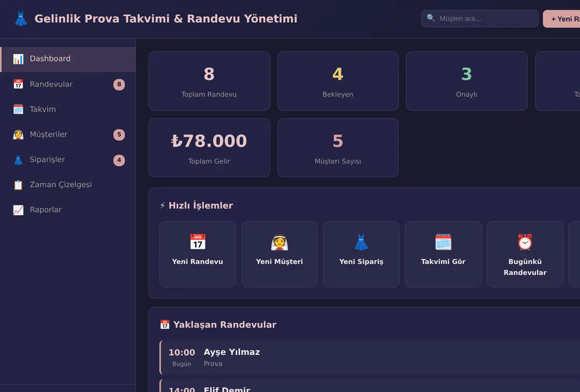Click the Müşteri Sayısı stat card
Image resolution: width=580 pixels, height=392 pixels.
coord(338,148)
